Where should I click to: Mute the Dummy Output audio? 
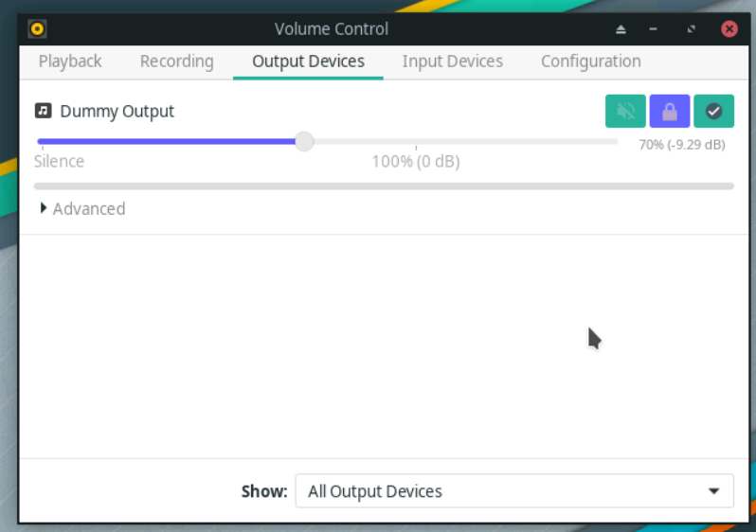click(625, 112)
